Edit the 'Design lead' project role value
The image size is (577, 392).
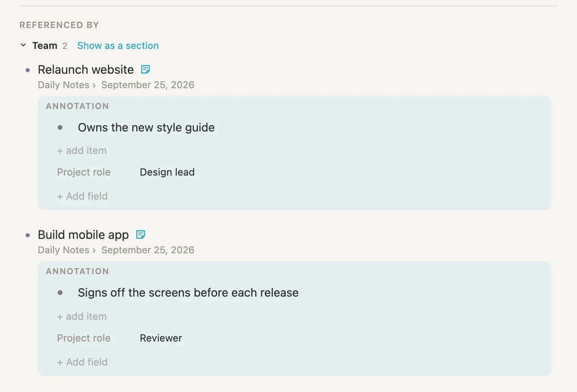pyautogui.click(x=167, y=172)
